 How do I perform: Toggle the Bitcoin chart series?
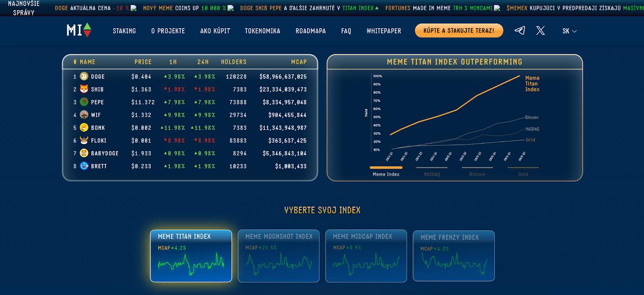(477, 171)
